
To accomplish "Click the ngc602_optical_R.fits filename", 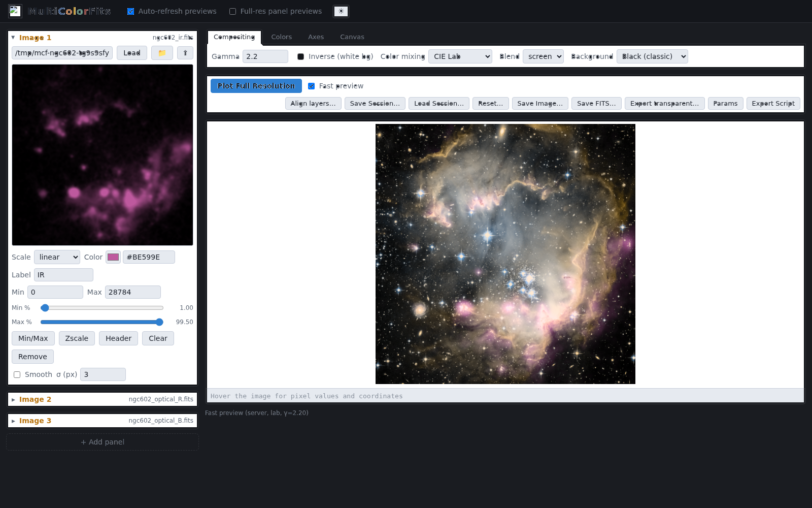I will [x=161, y=399].
